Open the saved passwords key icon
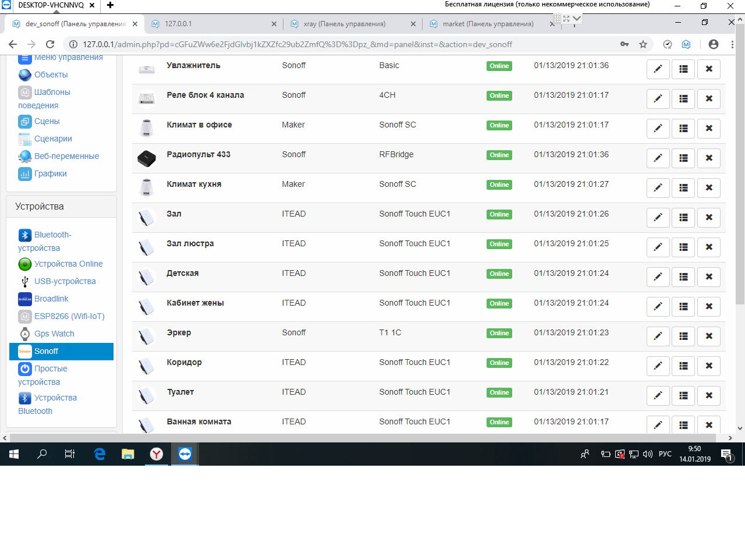Screen dimensions: 745x560 [625, 44]
